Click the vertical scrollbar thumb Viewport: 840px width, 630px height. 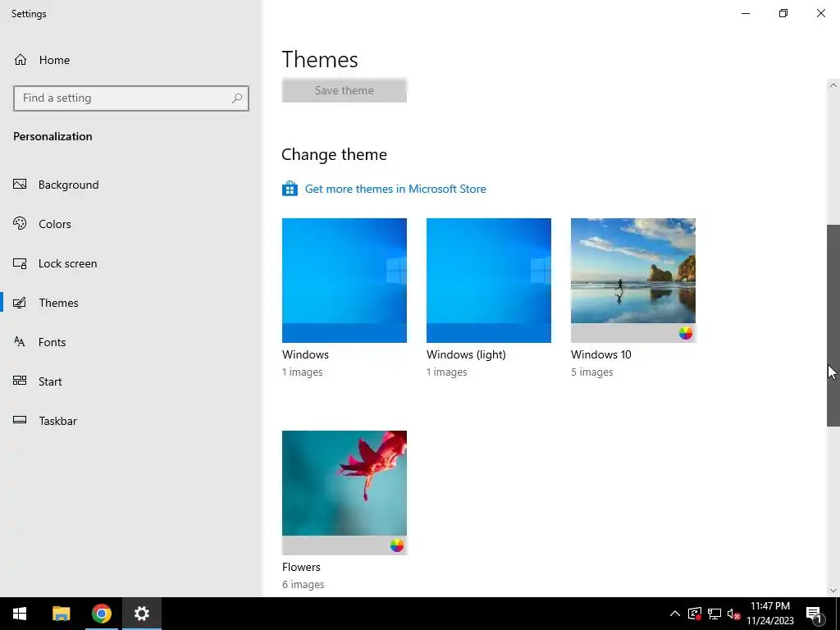pos(833,325)
